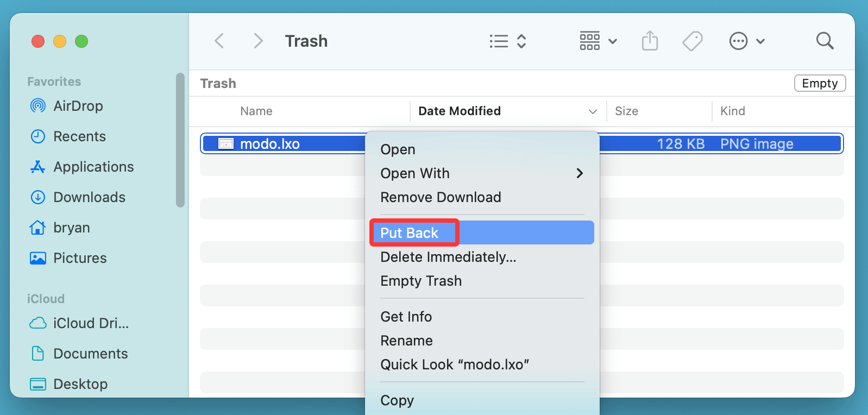This screenshot has height=415, width=868.
Task: Go back with the left chevron
Action: pyautogui.click(x=219, y=41)
